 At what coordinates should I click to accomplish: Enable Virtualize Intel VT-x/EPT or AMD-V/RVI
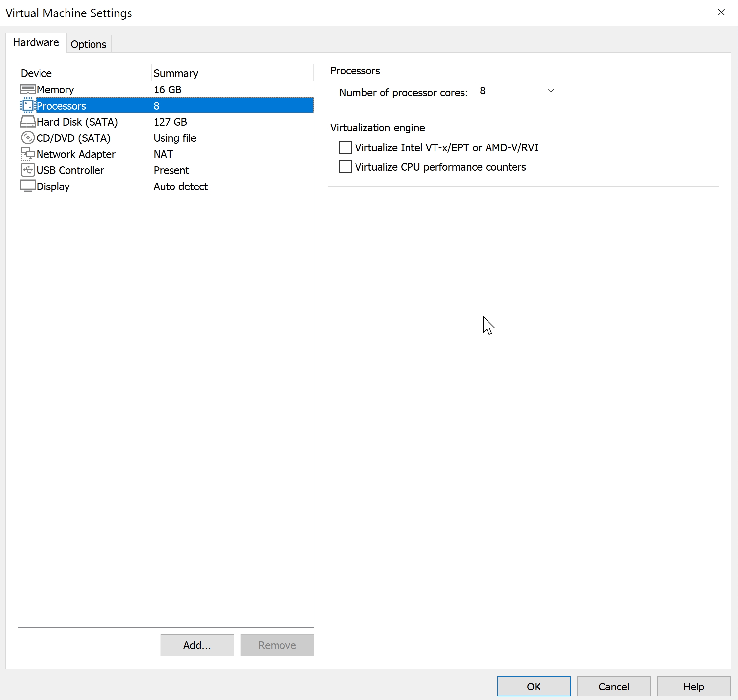point(345,147)
